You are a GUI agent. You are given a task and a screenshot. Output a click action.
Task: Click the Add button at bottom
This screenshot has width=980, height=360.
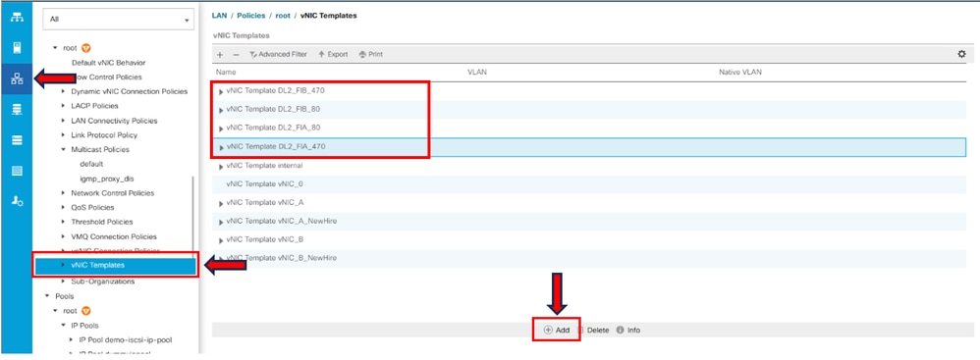(557, 330)
